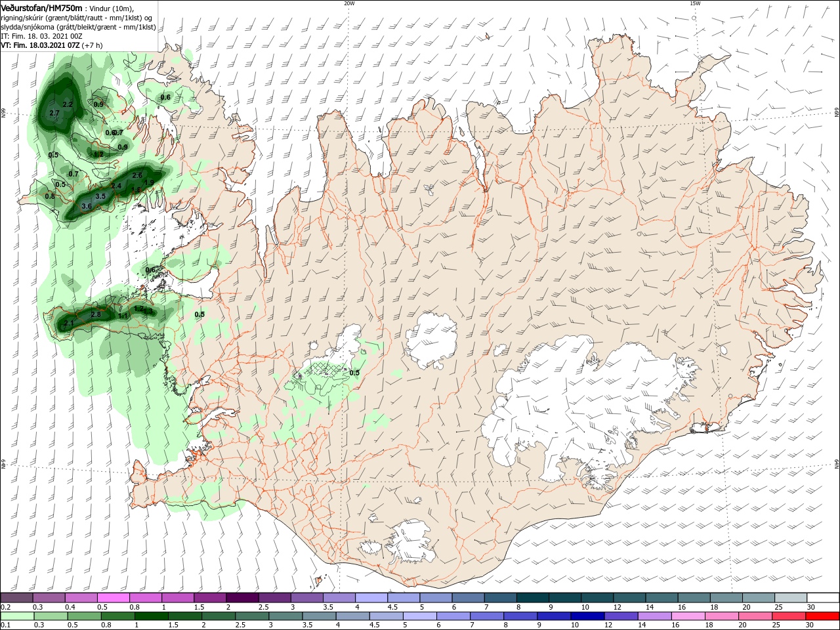Click the 3.5 precipitation value on the map
The image size is (840, 630).
[100, 196]
